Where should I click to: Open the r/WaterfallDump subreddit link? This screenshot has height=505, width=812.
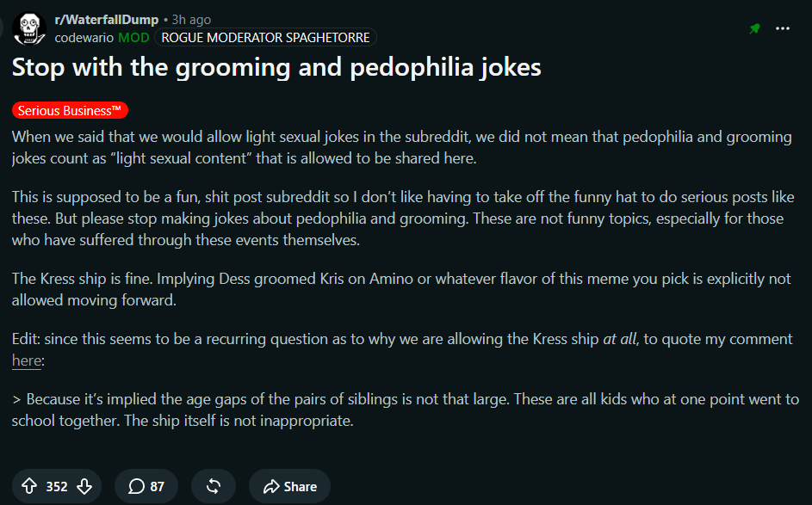(x=107, y=20)
